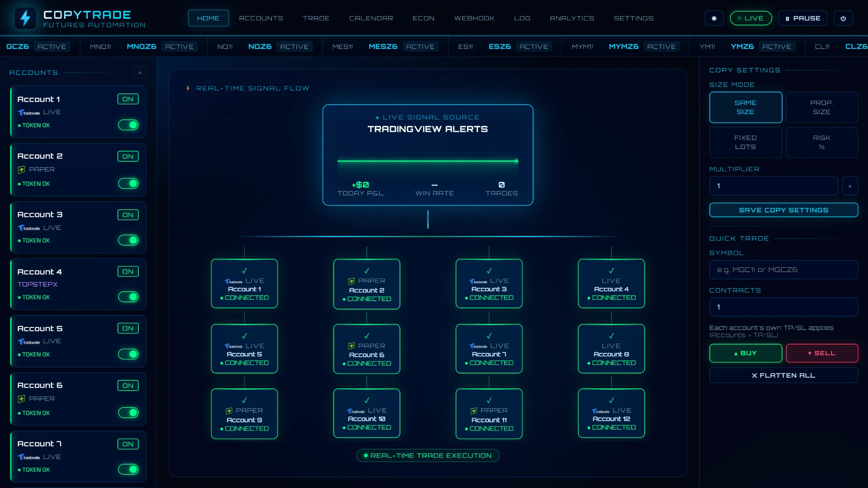Go to the Webhook tab
The width and height of the screenshot is (868, 488).
click(x=474, y=18)
